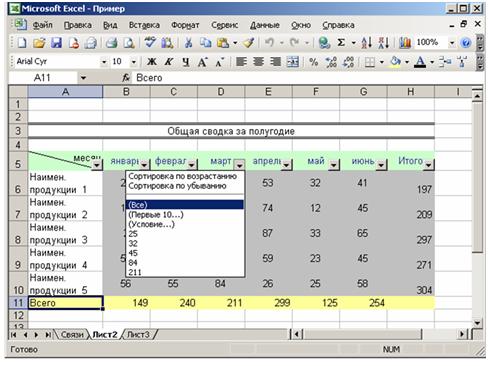
Task: Open zoom 100% dropdown
Action: 452,43
